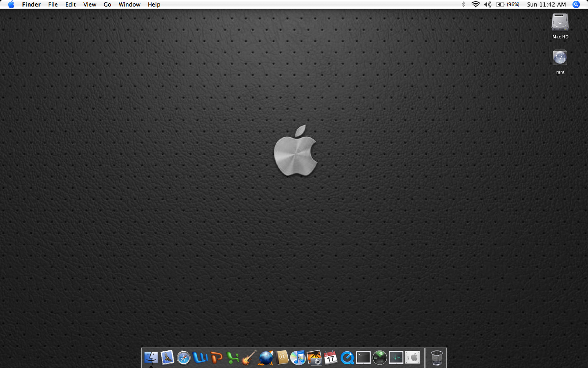The width and height of the screenshot is (588, 368).
Task: Launch Mail from the Dock
Action: pyautogui.click(x=167, y=358)
